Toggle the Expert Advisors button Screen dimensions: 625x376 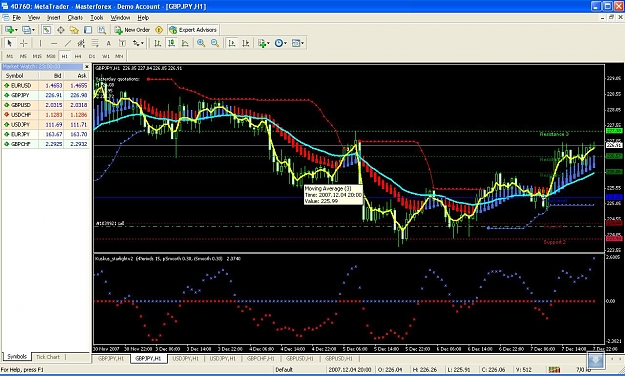193,30
